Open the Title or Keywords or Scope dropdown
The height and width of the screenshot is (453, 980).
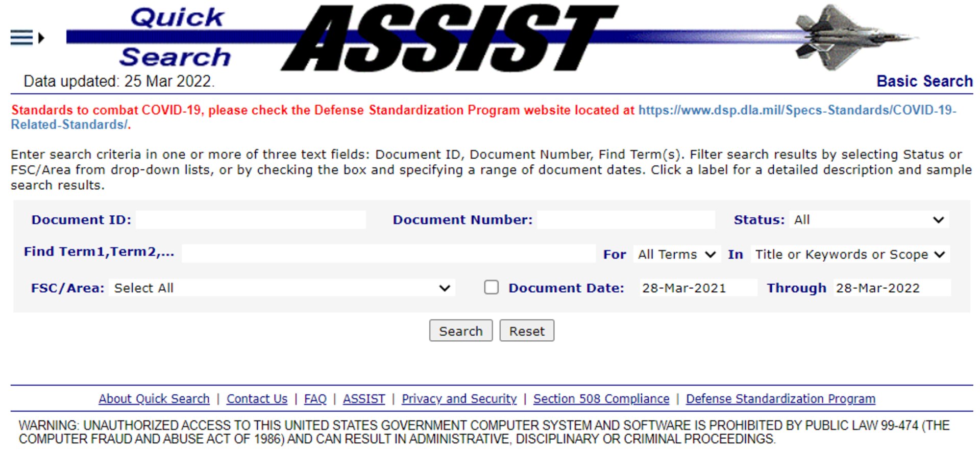point(850,254)
